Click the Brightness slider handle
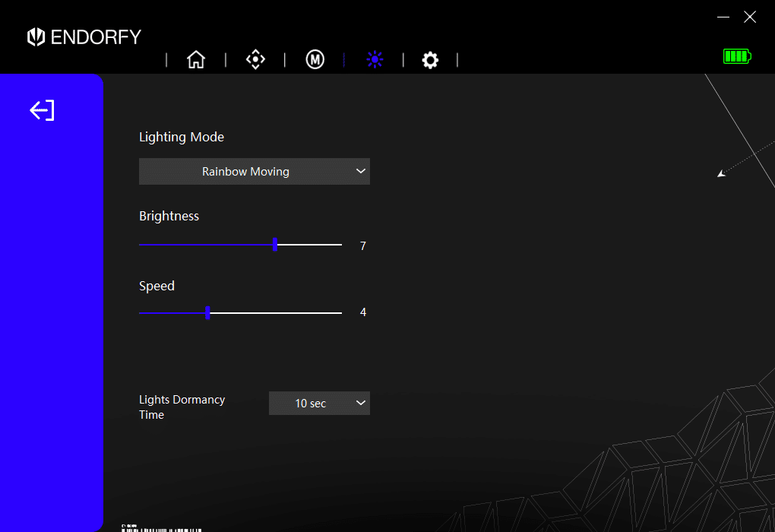This screenshot has height=532, width=775. (x=275, y=245)
